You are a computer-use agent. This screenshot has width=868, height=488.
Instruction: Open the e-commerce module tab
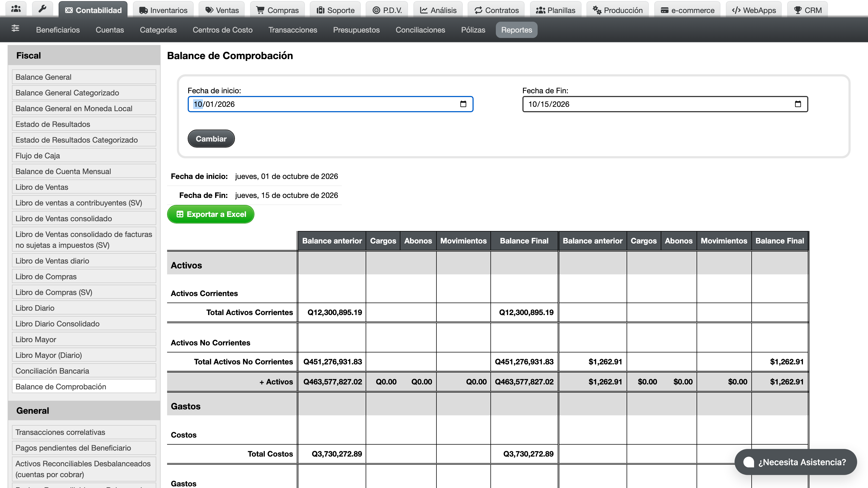pos(687,9)
